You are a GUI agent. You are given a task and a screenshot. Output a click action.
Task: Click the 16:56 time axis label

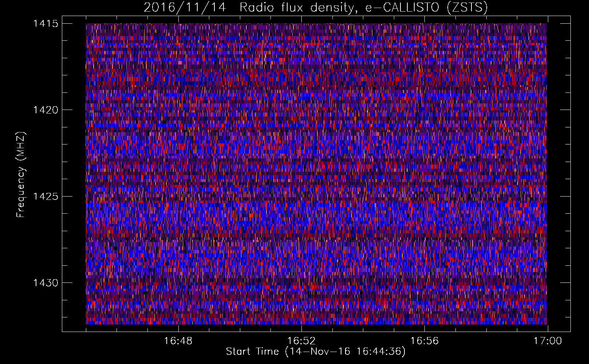click(424, 341)
